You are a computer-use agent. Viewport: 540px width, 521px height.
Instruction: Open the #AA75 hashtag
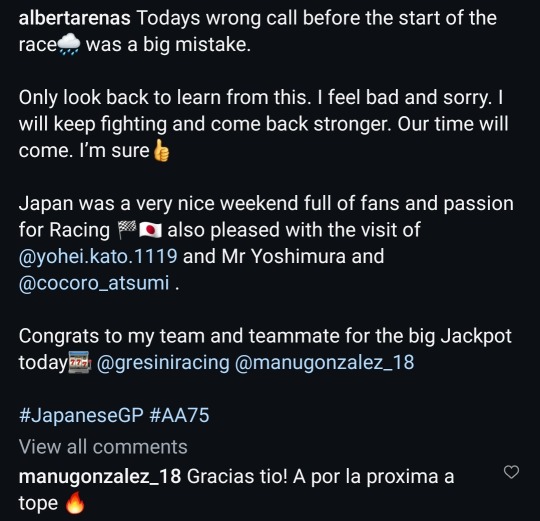[179, 415]
